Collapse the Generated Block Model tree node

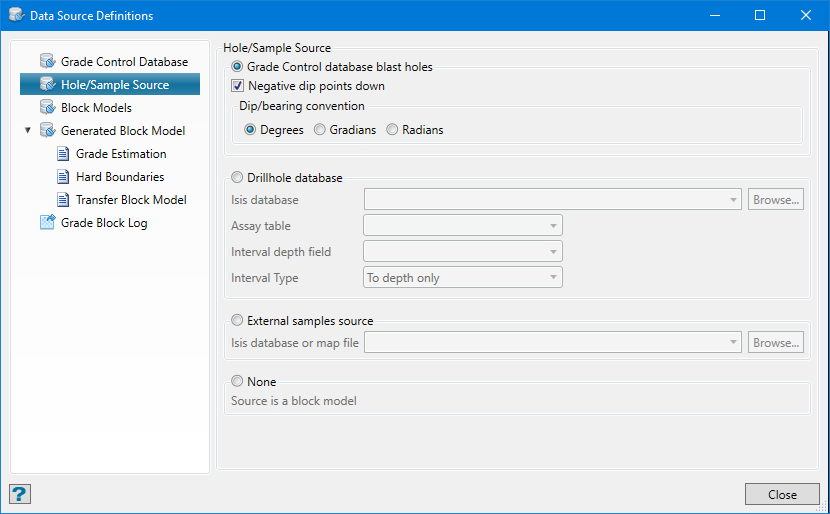28,131
